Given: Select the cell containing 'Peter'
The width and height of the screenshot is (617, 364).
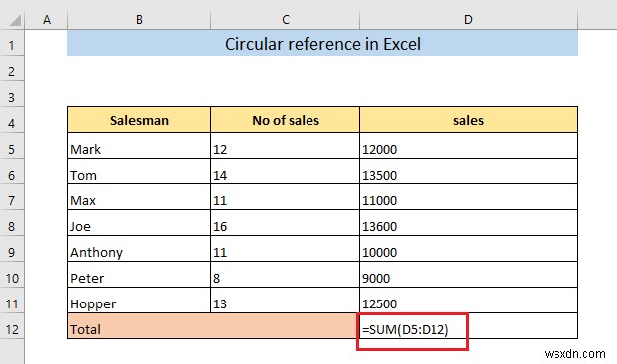Looking at the screenshot, I should click(x=139, y=275).
